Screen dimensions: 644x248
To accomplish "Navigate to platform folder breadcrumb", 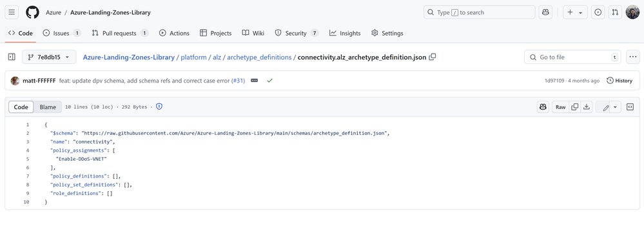I will (193, 57).
